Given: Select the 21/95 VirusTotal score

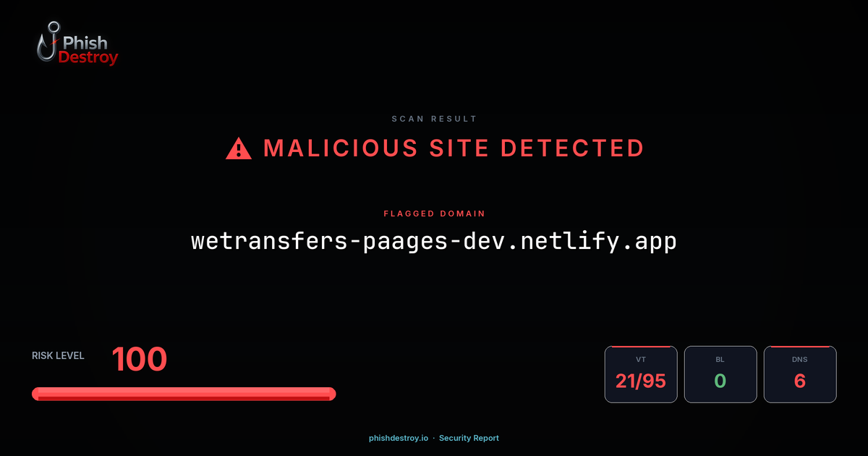Looking at the screenshot, I should [641, 381].
